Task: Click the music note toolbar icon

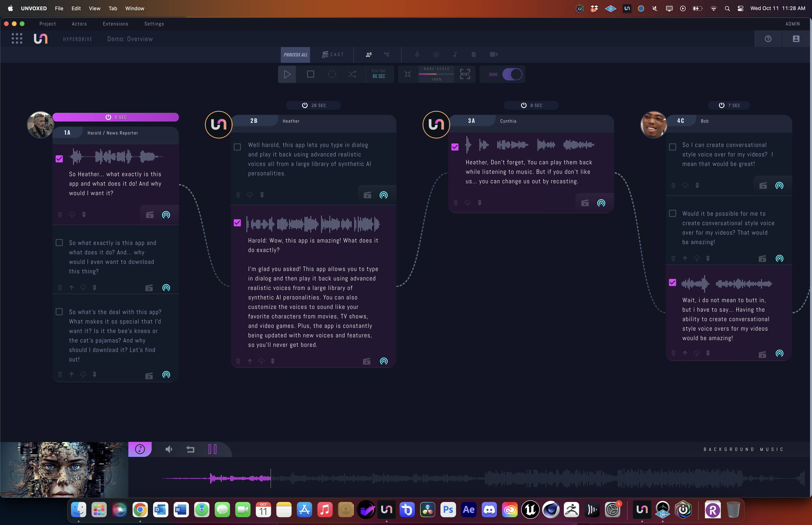Action: coord(455,54)
